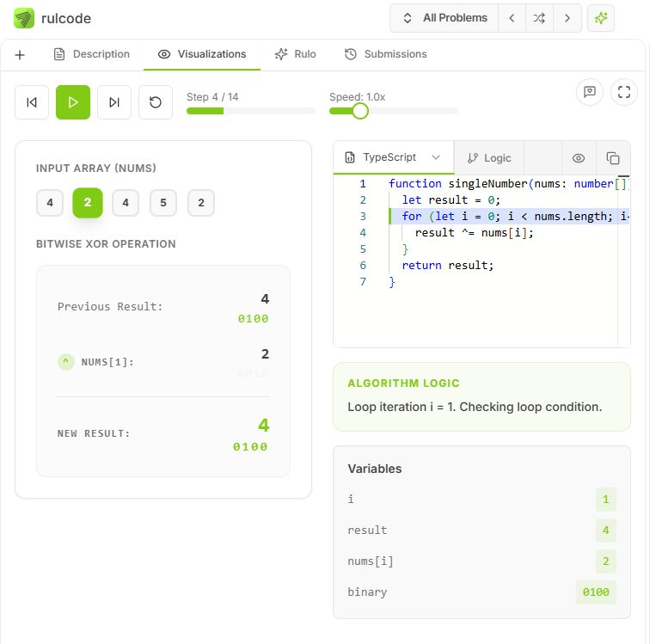650x644 pixels.
Task: Toggle code visibility eye icon
Action: pos(579,158)
